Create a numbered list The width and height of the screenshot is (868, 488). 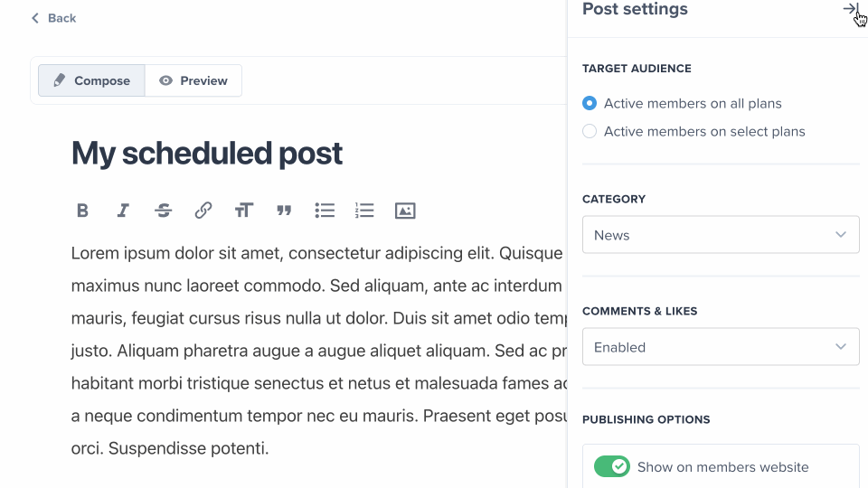click(x=364, y=211)
